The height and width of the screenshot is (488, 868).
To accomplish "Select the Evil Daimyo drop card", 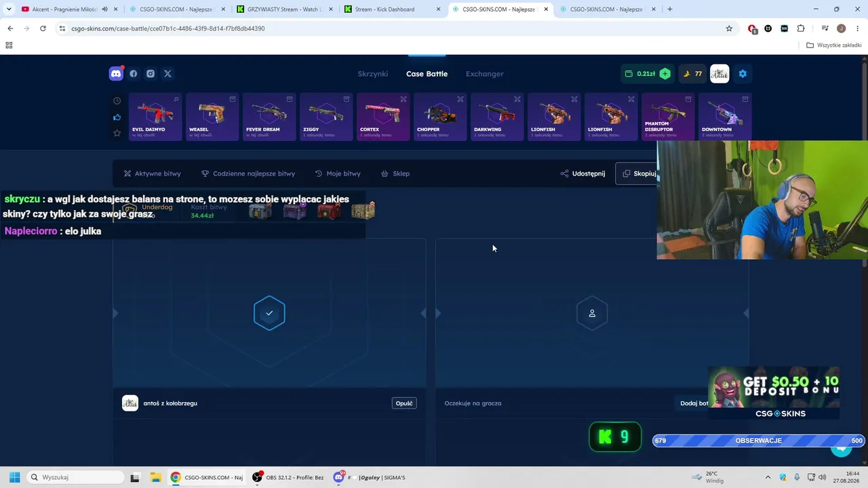I will pyautogui.click(x=155, y=117).
